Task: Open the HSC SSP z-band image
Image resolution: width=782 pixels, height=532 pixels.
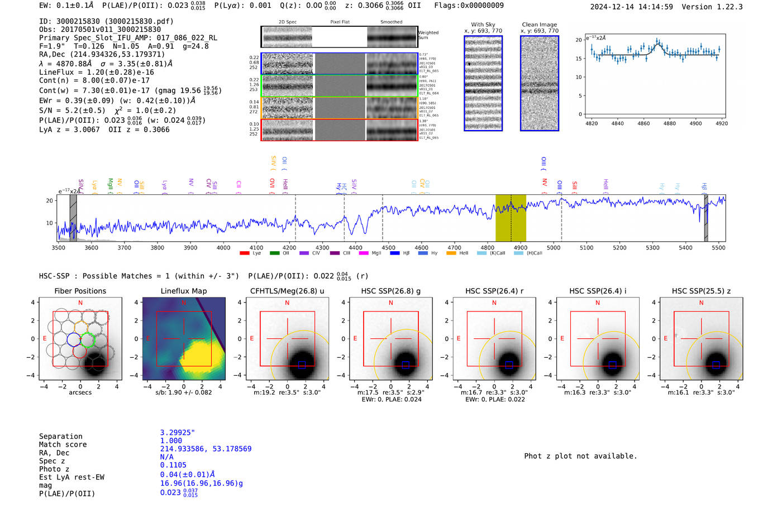Action: (x=701, y=339)
